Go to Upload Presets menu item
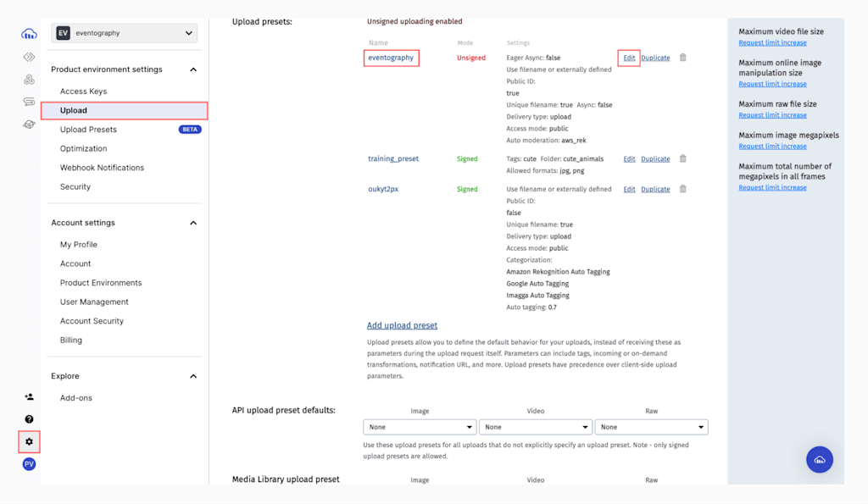Image resolution: width=868 pixels, height=504 pixels. (x=88, y=130)
